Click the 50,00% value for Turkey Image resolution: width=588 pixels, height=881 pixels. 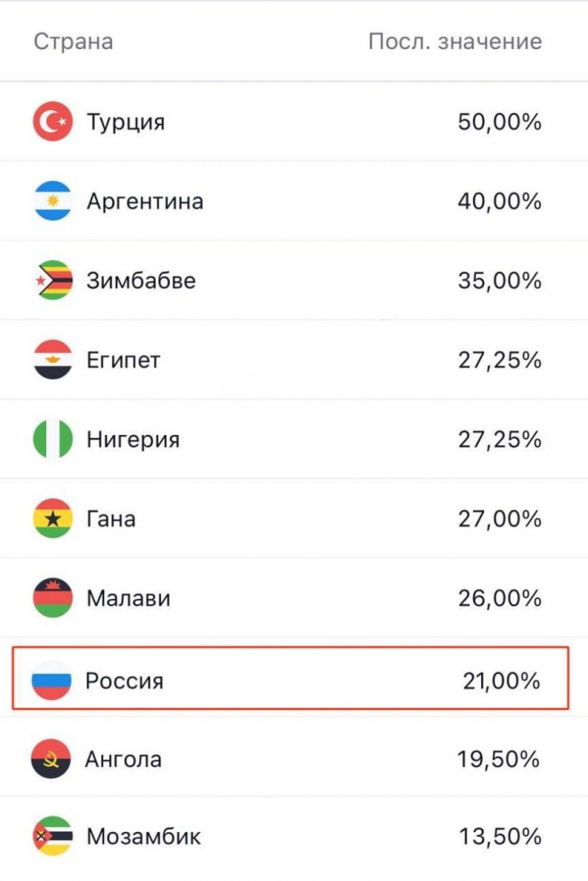pos(499,121)
